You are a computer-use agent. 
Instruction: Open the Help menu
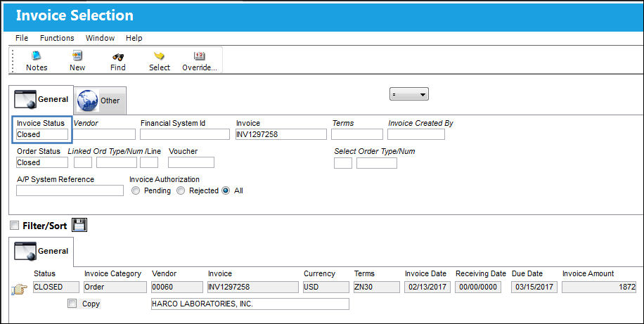tap(134, 38)
